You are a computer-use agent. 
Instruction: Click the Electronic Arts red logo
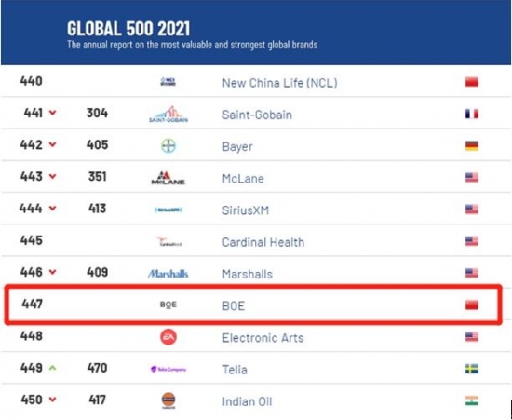pyautogui.click(x=168, y=337)
